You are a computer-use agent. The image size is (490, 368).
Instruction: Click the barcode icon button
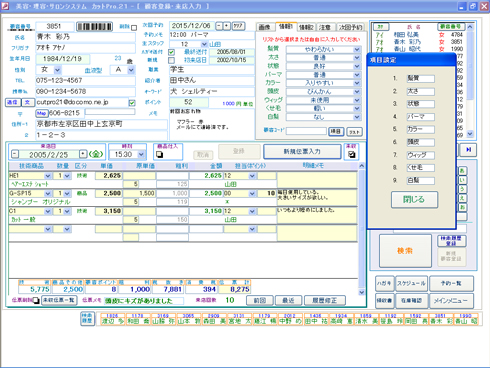(95, 27)
